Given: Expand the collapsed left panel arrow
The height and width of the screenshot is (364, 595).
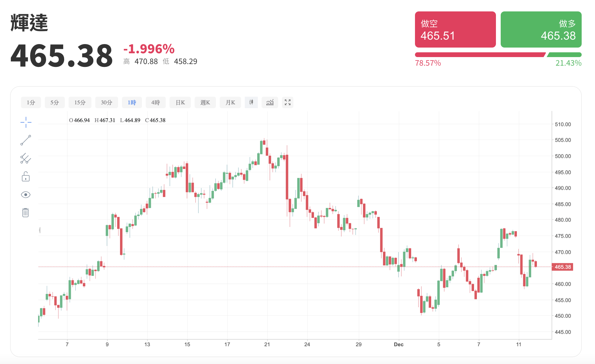Looking at the screenshot, I should click(40, 230).
